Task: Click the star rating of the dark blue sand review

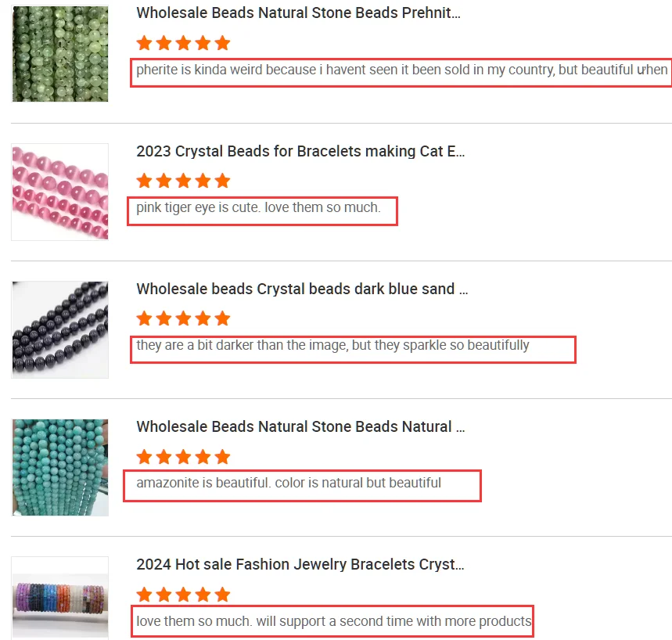Action: (183, 318)
